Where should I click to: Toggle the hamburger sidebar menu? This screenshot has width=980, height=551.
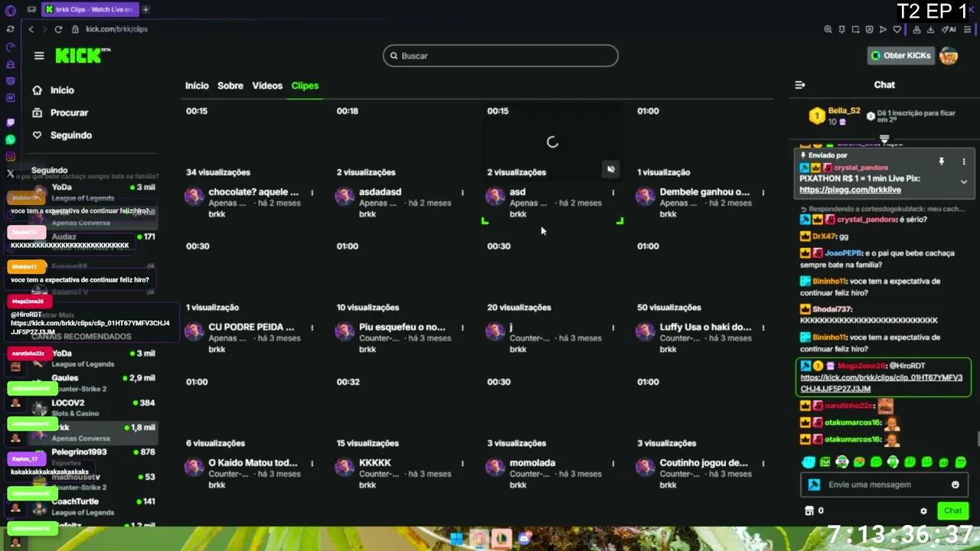tap(39, 56)
